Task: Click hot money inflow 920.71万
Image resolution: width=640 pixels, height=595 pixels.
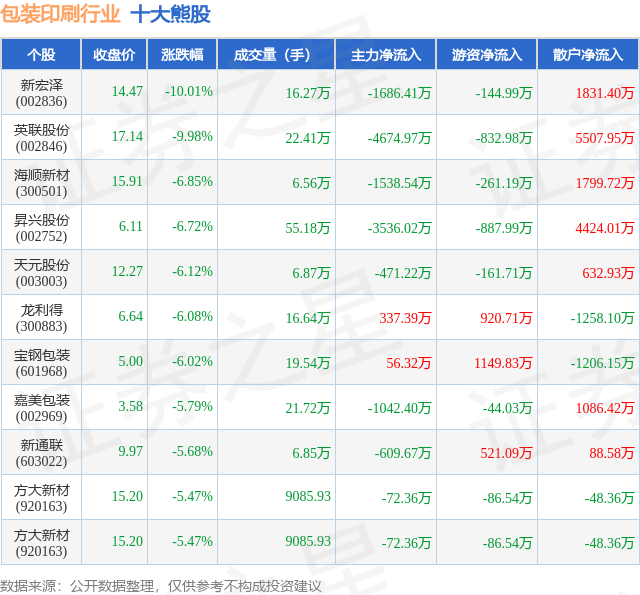Action: click(507, 318)
